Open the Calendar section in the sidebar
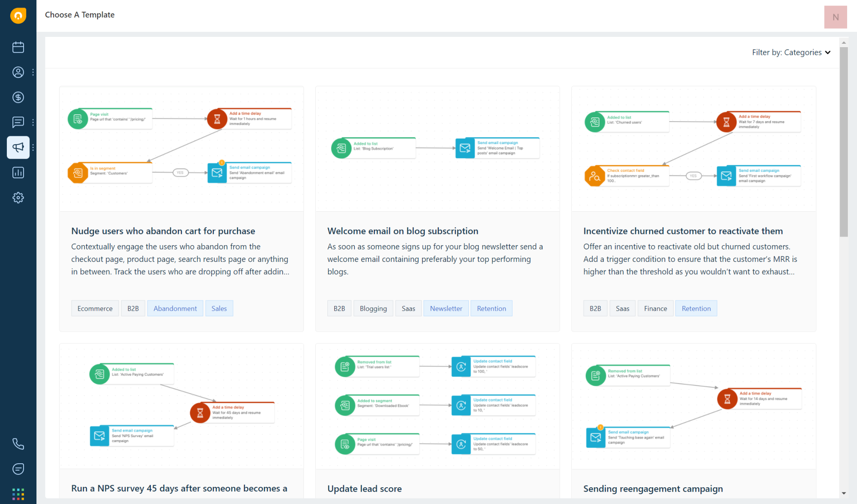 (x=18, y=47)
